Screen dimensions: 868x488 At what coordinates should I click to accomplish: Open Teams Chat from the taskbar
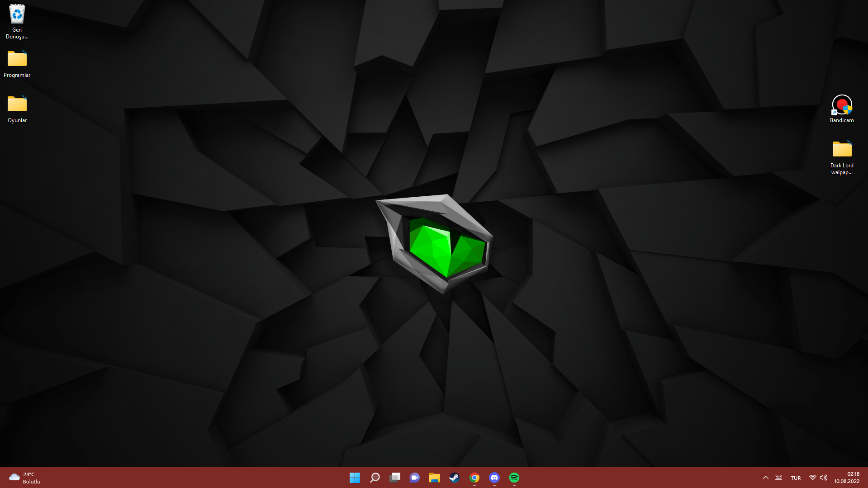414,478
